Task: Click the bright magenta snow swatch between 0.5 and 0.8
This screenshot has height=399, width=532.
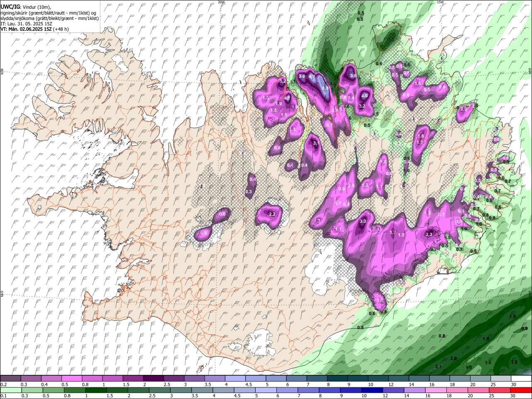Action: point(71,378)
